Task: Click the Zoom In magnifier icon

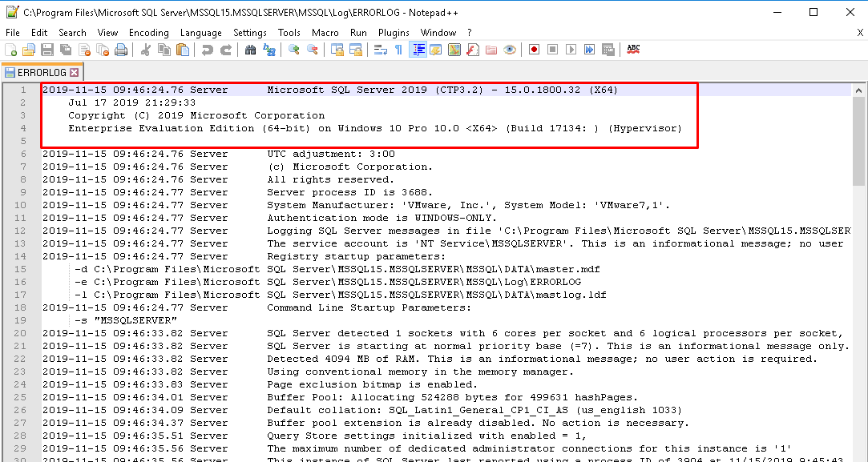Action: click(x=294, y=50)
